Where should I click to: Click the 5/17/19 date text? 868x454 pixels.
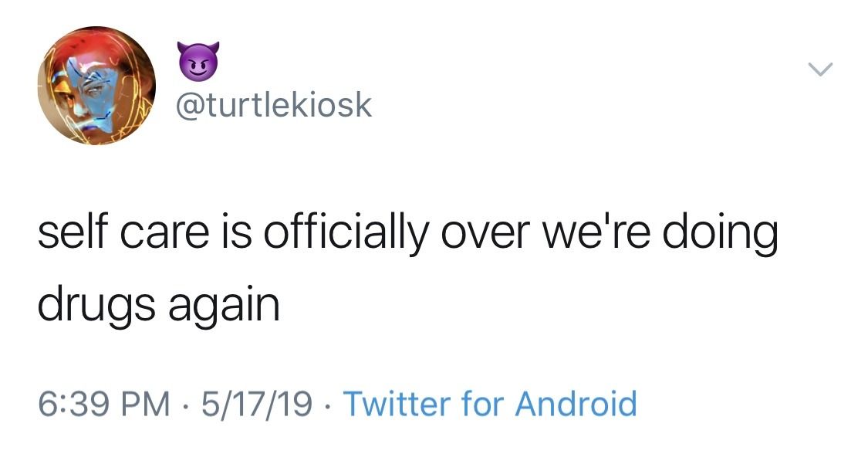(x=256, y=403)
